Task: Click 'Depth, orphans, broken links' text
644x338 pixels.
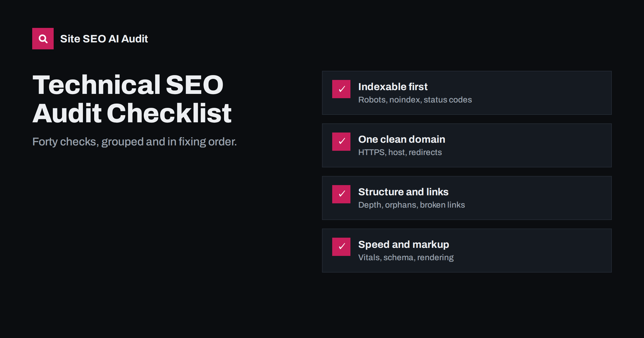Action: [x=412, y=205]
